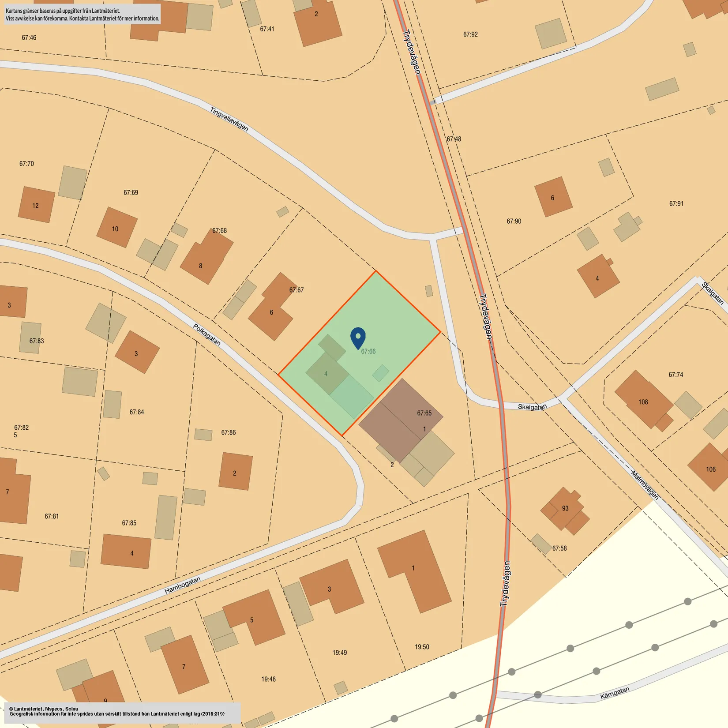Click building number 93
Viewport: 728px width, 728px height.
click(565, 508)
